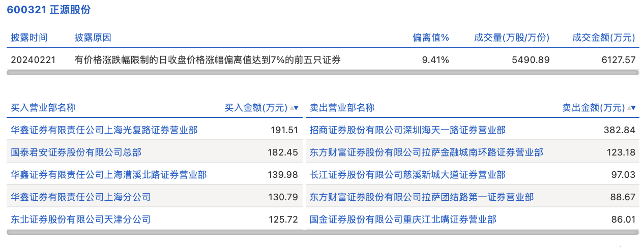
Task: Open 华鑫证券上海光复路证券营业部 link
Action: click(104, 130)
